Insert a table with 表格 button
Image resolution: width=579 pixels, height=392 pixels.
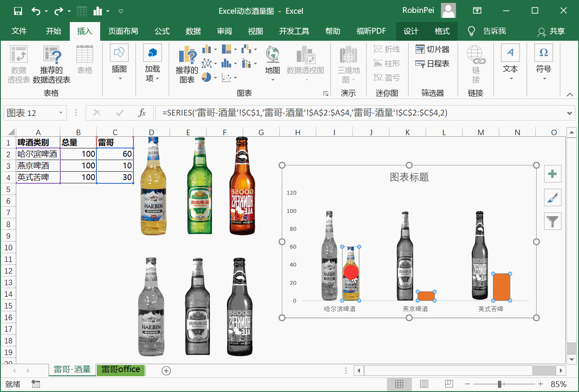(x=85, y=60)
